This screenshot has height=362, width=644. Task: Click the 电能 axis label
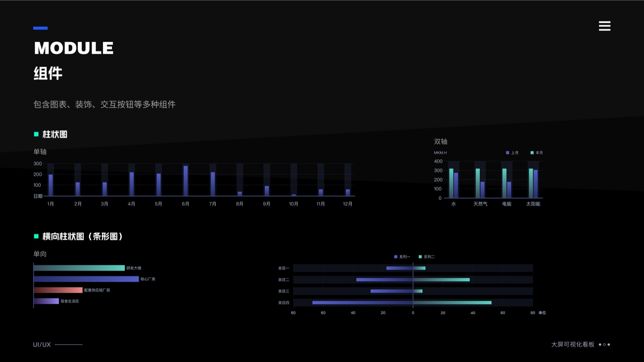507,204
